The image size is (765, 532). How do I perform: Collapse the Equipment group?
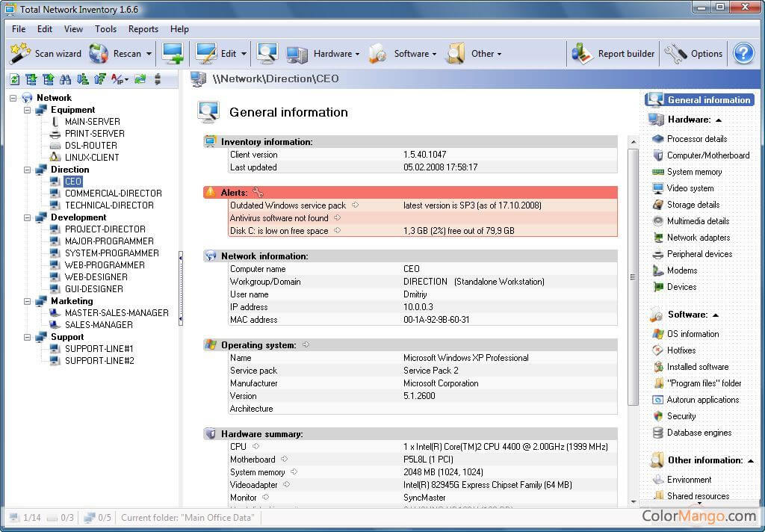pos(28,110)
